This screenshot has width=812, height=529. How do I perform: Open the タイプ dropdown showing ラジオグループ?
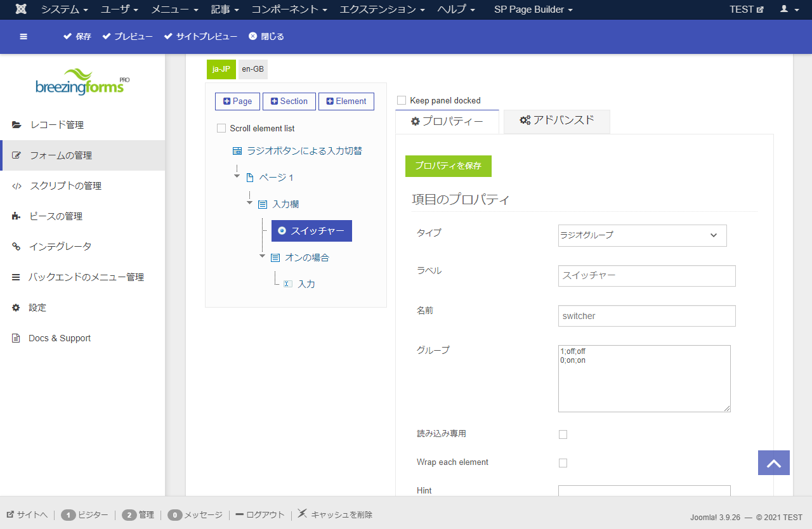coord(642,235)
